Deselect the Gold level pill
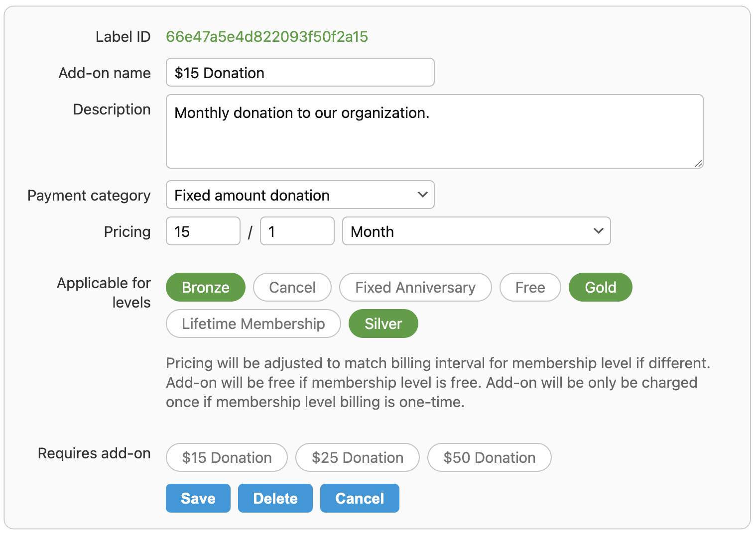 [600, 287]
